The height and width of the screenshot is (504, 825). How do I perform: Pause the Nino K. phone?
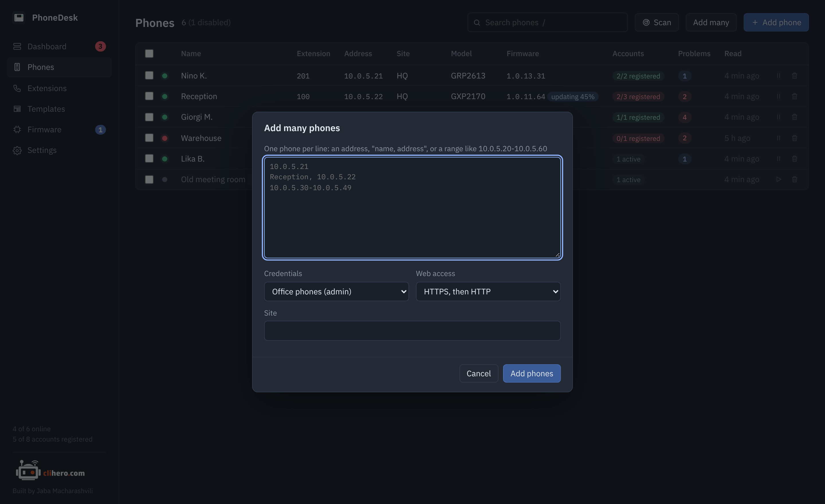click(x=779, y=76)
